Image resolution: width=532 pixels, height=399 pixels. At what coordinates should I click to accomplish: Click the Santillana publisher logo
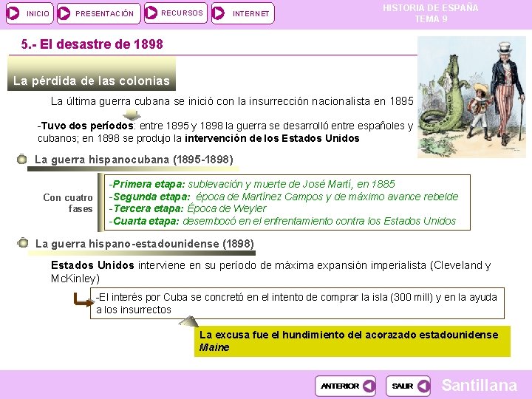click(x=480, y=386)
